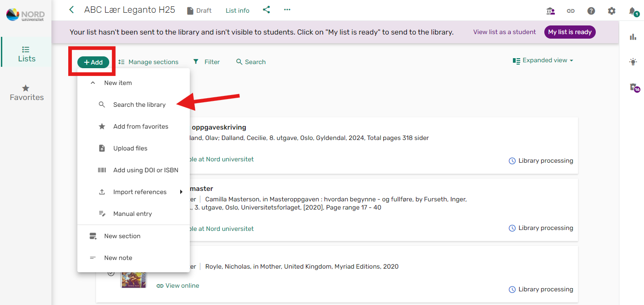This screenshot has width=644, height=305.
Task: Open the analytics bar chart icon
Action: pyautogui.click(x=633, y=37)
